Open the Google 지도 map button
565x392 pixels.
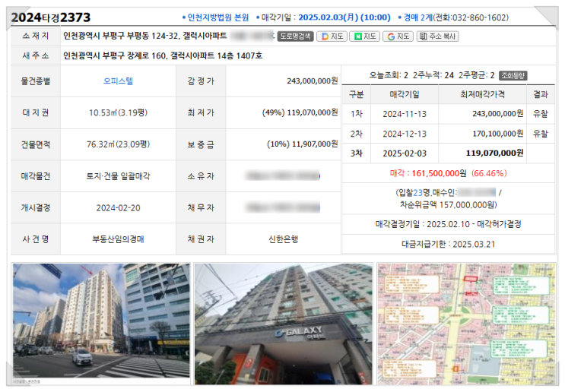click(398, 36)
